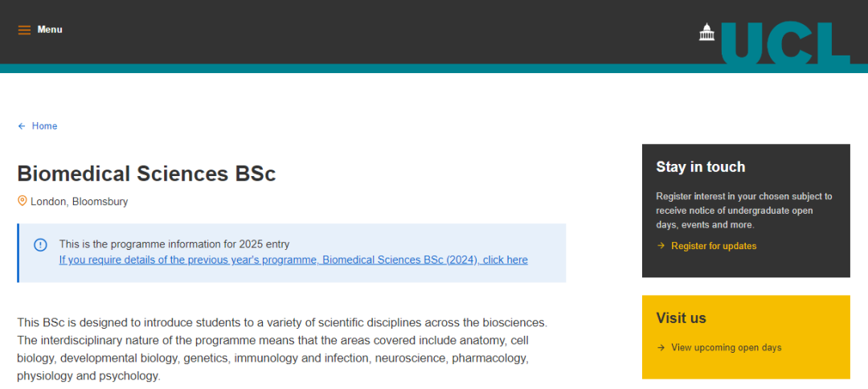This screenshot has width=868, height=389.
Task: Click the Menu text label
Action: (x=50, y=29)
